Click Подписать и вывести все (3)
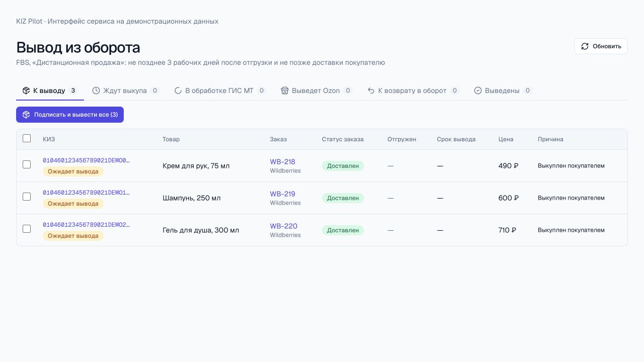The image size is (644, 362). pos(70,115)
